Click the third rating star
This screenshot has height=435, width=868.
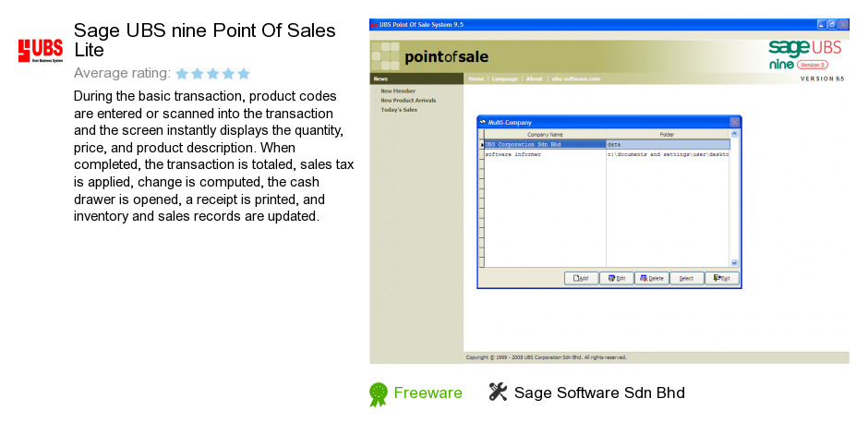(213, 74)
